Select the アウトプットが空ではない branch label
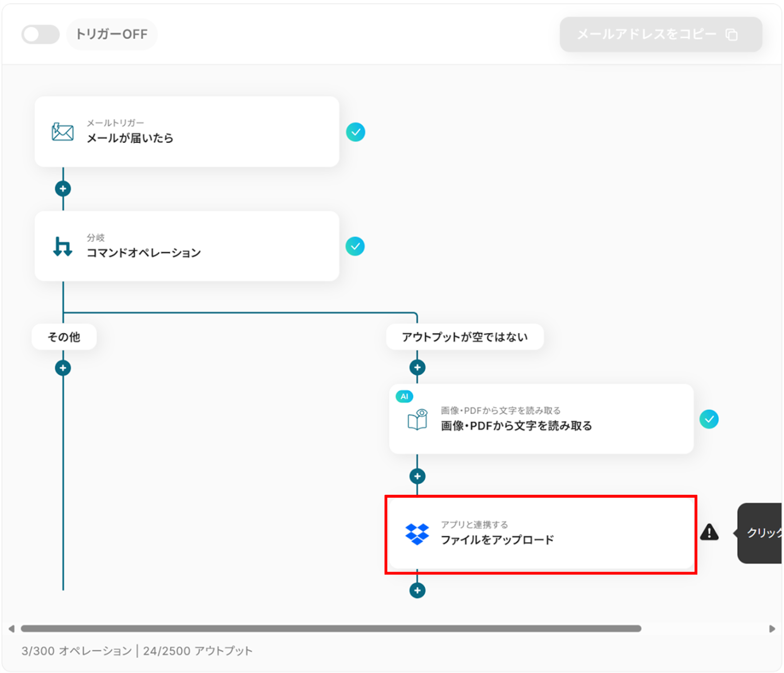 point(465,337)
